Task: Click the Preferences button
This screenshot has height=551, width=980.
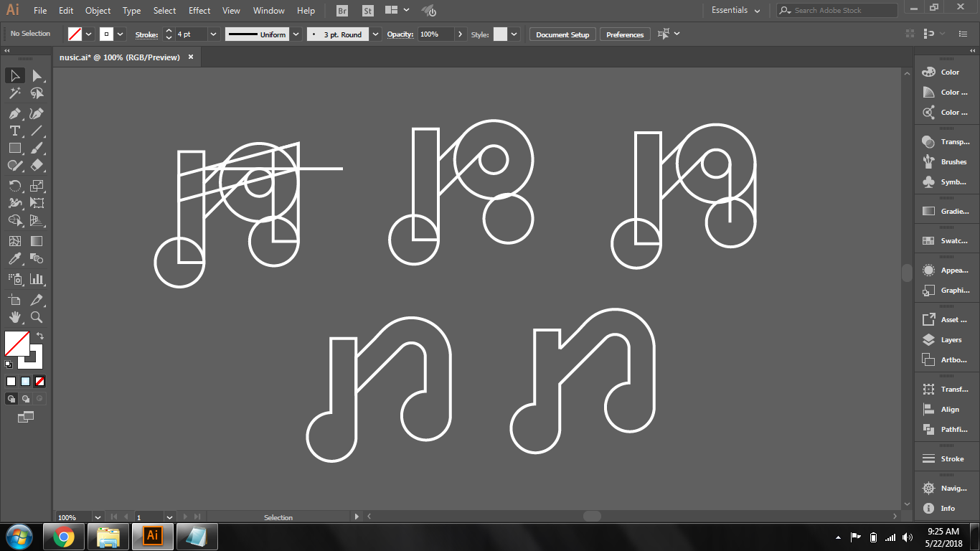Action: point(625,34)
